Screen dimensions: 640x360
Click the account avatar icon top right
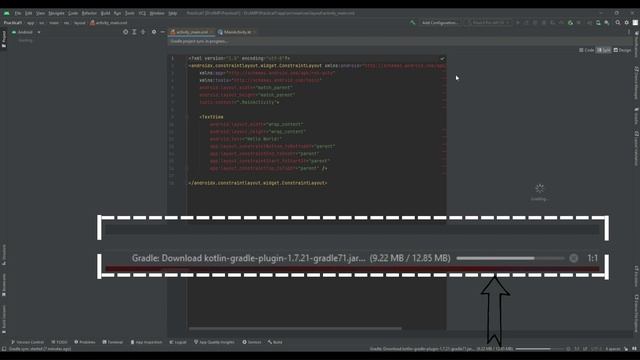point(636,23)
